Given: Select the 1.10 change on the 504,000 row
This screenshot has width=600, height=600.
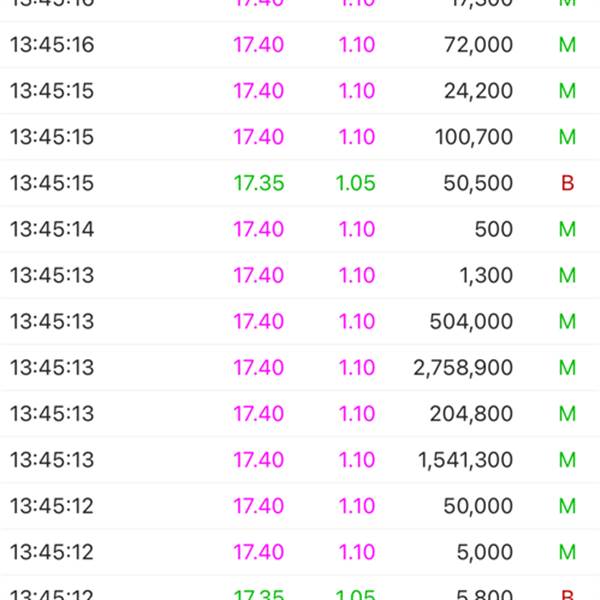Looking at the screenshot, I should tap(357, 321).
